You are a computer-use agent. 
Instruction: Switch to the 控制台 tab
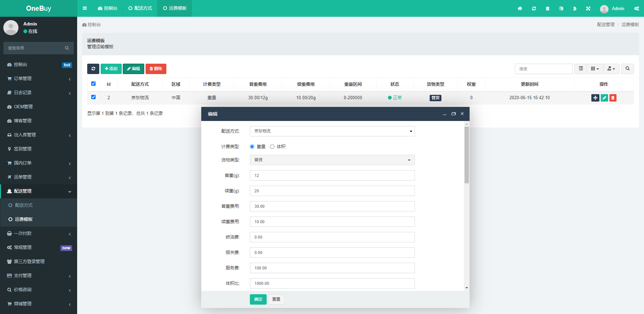point(108,8)
